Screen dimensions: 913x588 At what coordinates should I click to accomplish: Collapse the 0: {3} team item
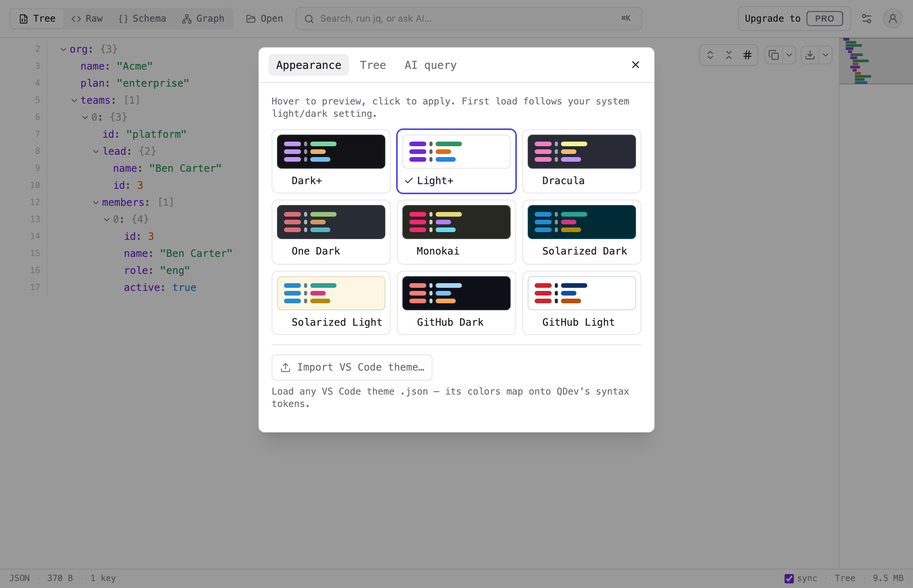pyautogui.click(x=85, y=117)
